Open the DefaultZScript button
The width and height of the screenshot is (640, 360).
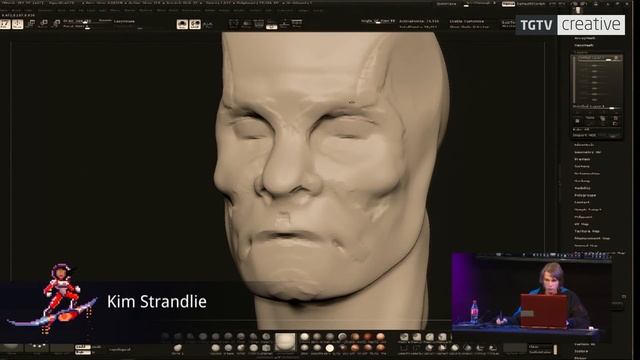click(x=531, y=4)
